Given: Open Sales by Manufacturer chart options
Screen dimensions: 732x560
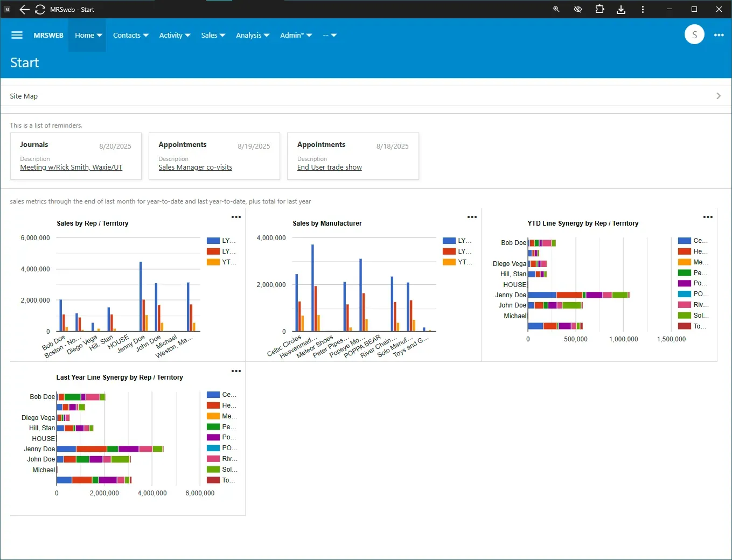Looking at the screenshot, I should 472,217.
